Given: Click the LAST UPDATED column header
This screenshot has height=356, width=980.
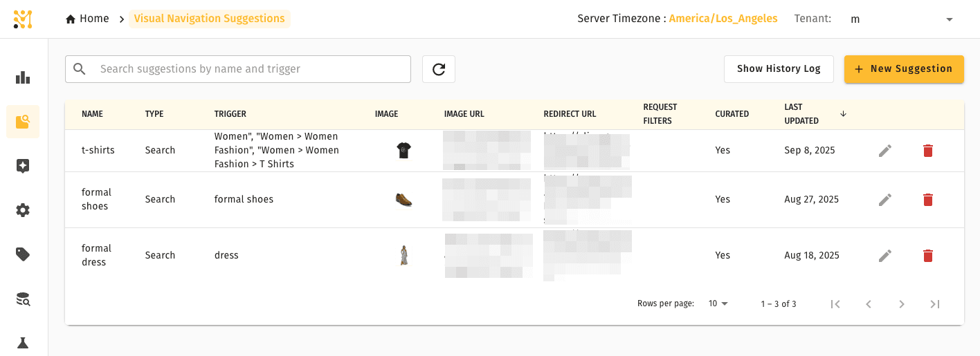Looking at the screenshot, I should click(x=801, y=114).
